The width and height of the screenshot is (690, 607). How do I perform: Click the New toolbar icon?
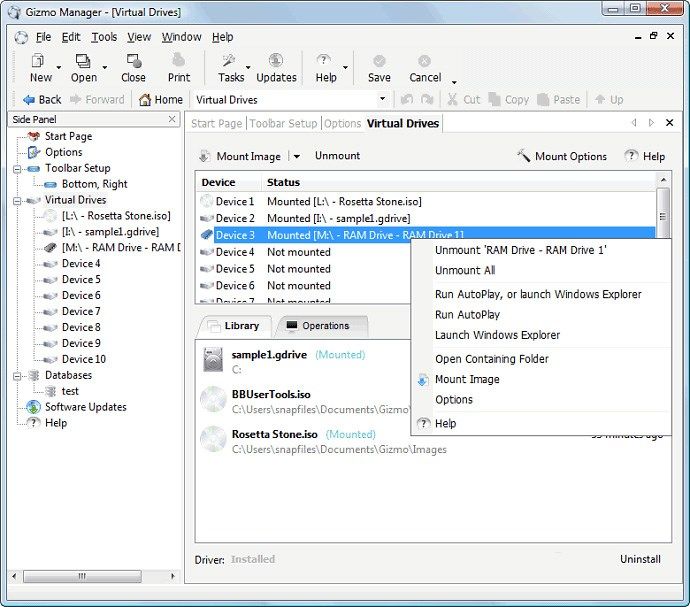38,60
